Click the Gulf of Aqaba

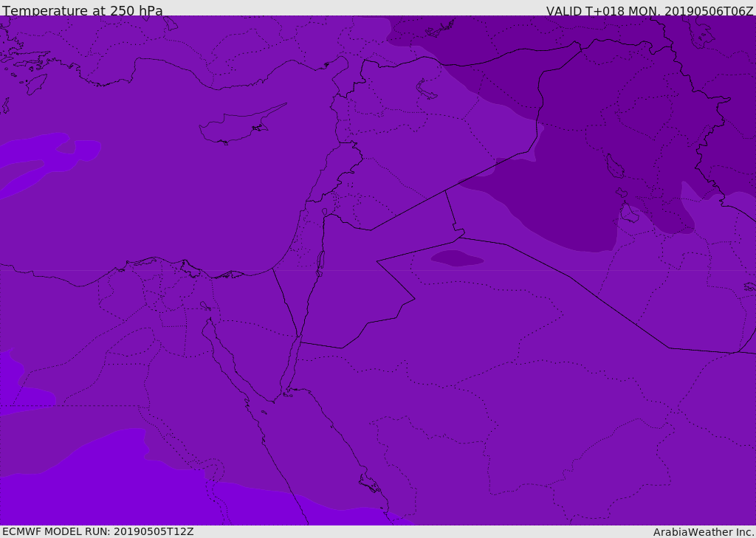292,362
